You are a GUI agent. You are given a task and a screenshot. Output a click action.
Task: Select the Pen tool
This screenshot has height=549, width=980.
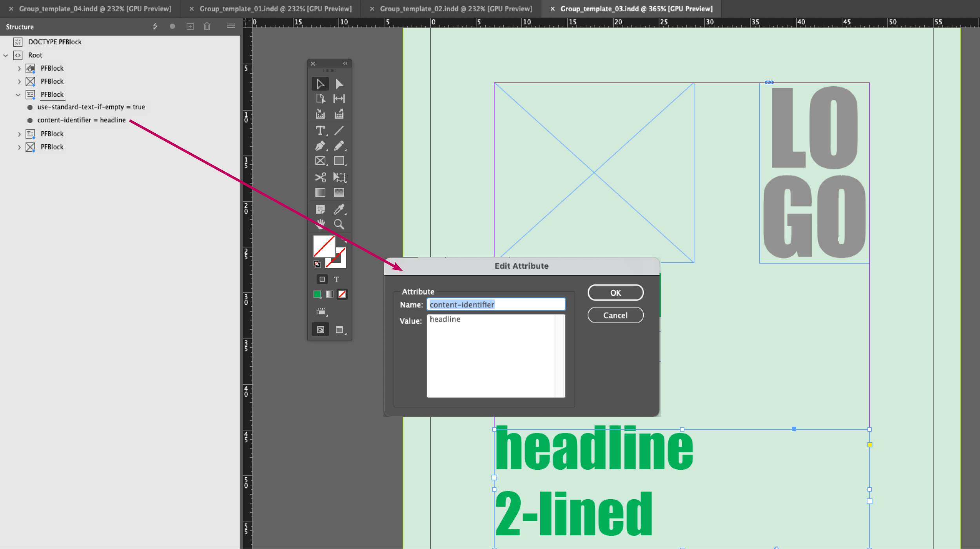320,146
